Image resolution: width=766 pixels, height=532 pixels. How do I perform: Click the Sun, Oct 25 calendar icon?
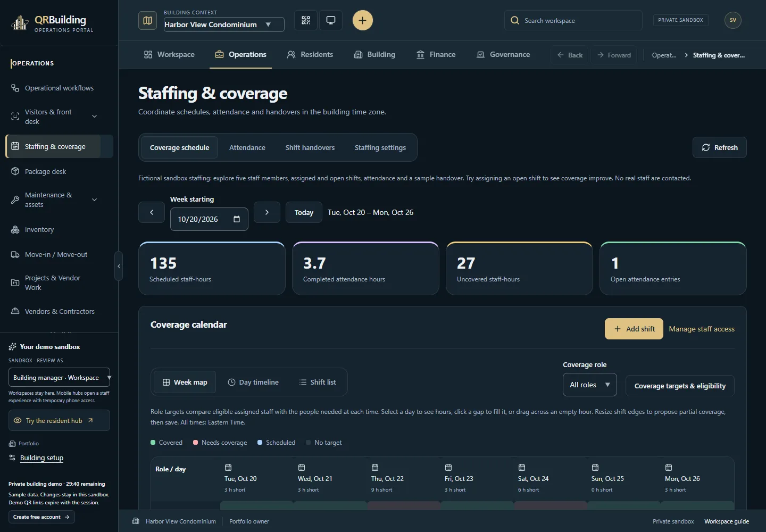595,468
